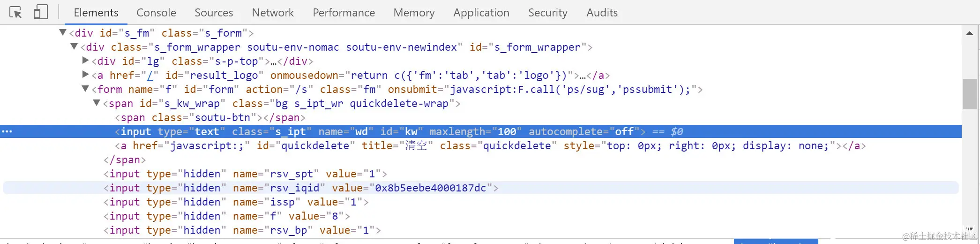Click the "bg s_ipt_wr quickdelete-wrap" class value
This screenshot has width=980, height=244.
[362, 104]
